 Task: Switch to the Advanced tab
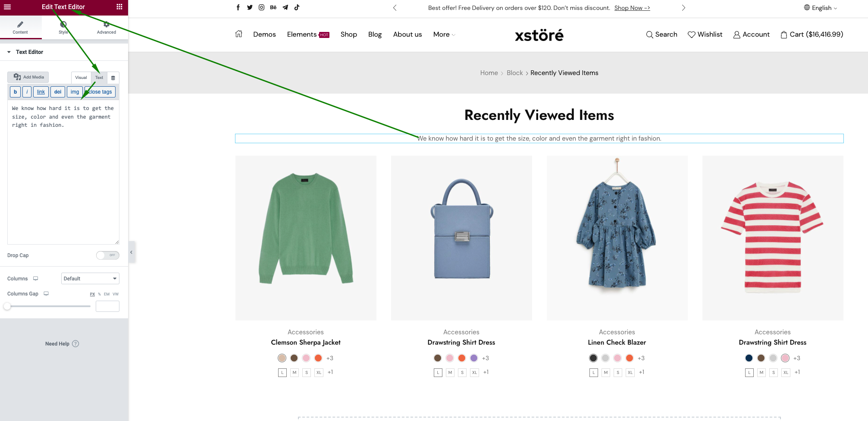(x=107, y=27)
